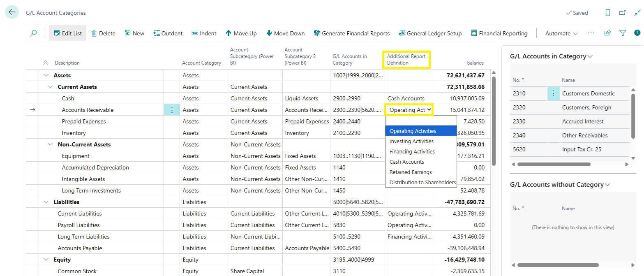Image resolution: width=644 pixels, height=276 pixels.
Task: Click the back arrow button
Action: (12, 12)
